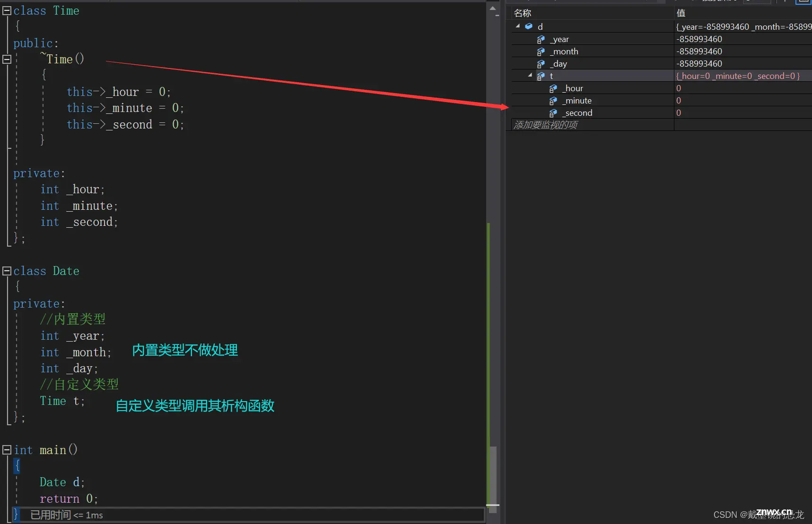
Task: Click the //自定义类型 comment
Action: tap(79, 385)
